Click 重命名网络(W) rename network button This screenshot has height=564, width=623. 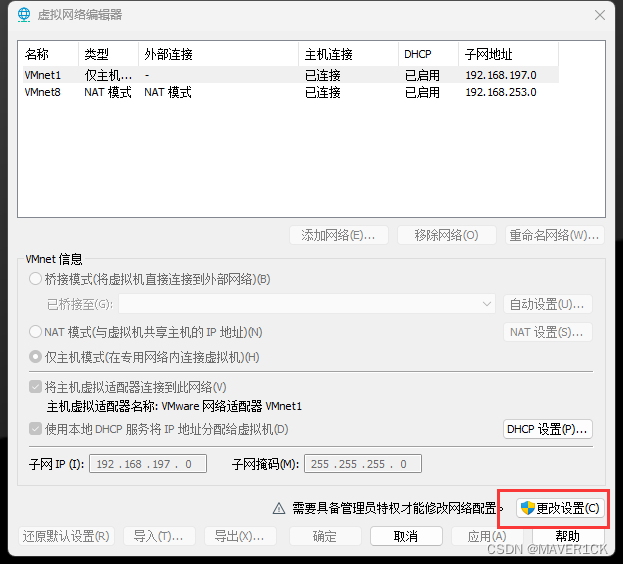555,235
